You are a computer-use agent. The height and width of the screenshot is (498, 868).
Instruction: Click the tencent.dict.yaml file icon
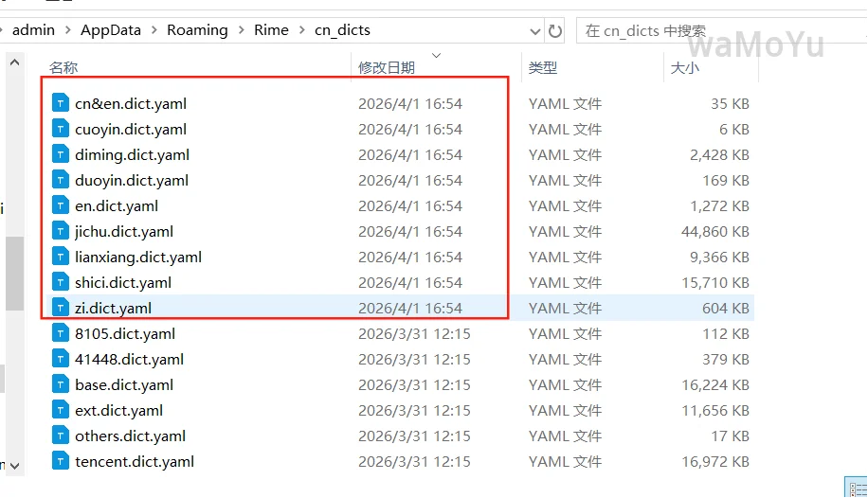tap(61, 461)
